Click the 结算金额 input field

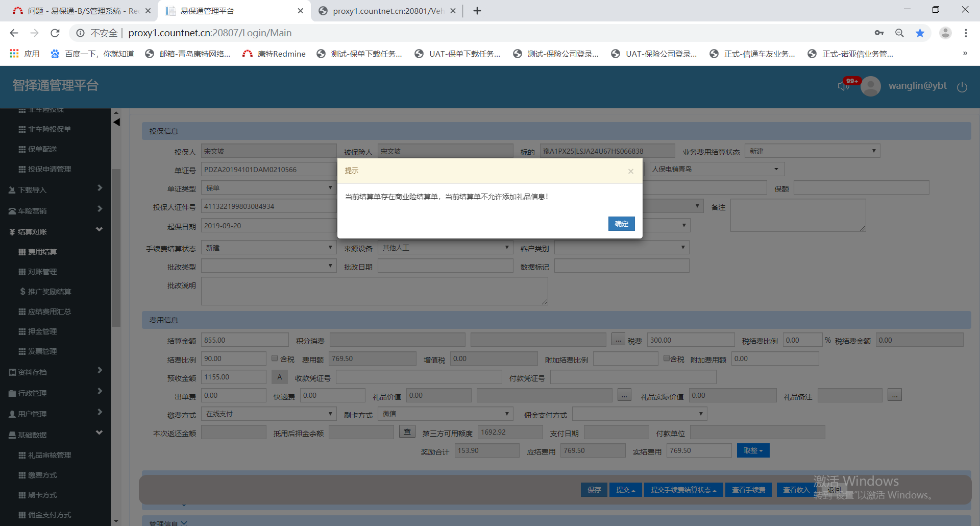[244, 340]
